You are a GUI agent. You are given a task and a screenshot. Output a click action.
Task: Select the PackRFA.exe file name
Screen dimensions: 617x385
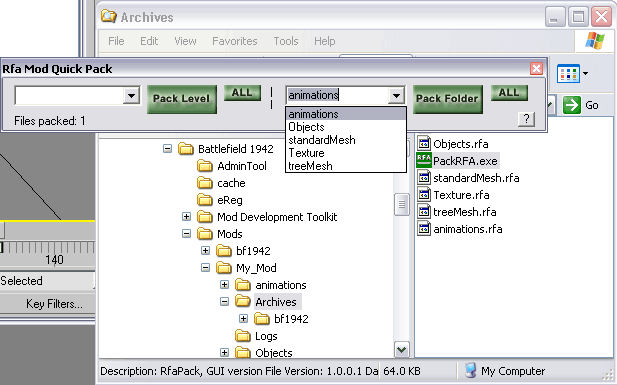coord(466,161)
